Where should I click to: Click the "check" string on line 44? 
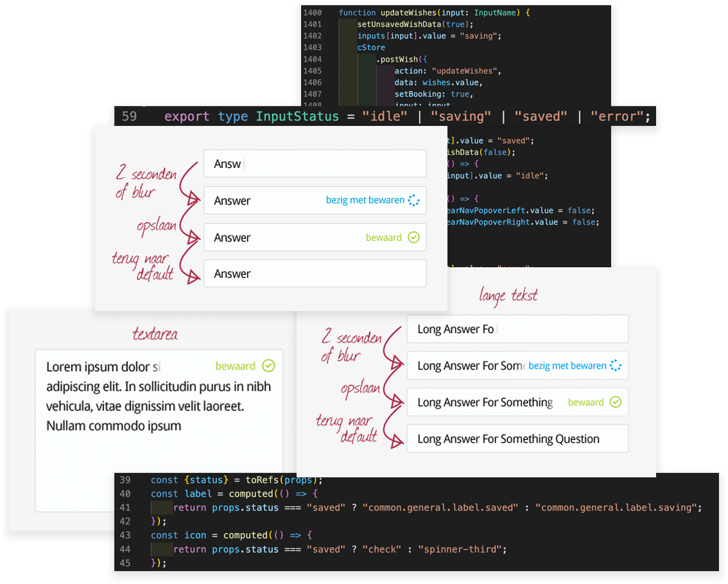pyautogui.click(x=382, y=549)
